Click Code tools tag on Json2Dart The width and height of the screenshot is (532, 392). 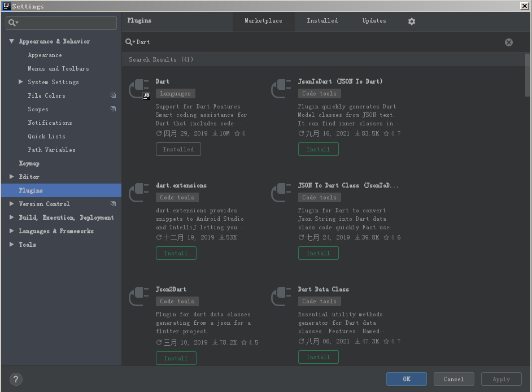[x=177, y=301]
